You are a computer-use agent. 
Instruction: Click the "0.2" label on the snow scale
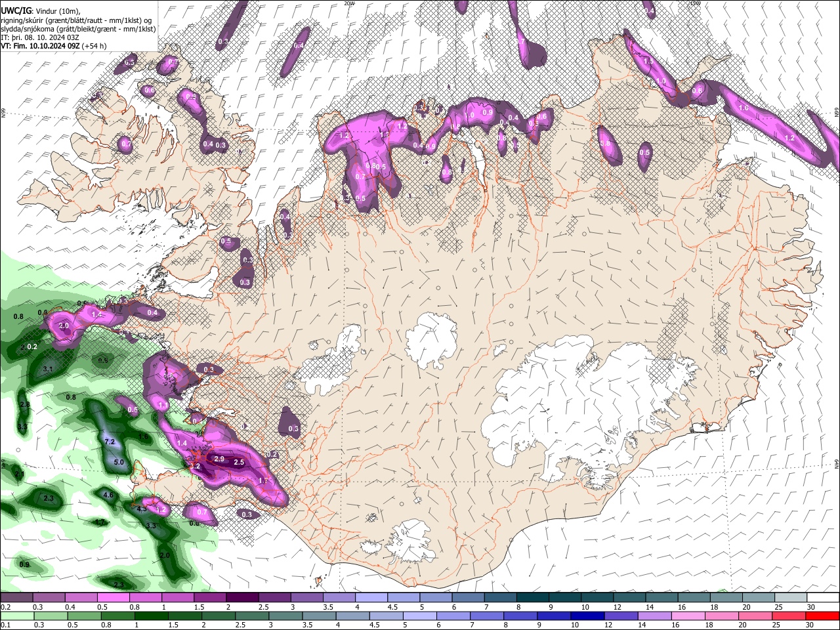7,607
